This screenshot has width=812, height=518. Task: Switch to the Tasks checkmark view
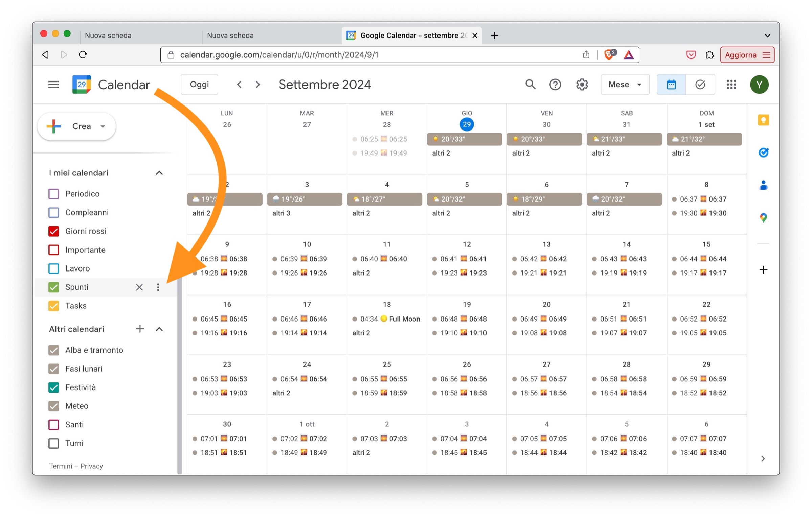[x=700, y=84]
